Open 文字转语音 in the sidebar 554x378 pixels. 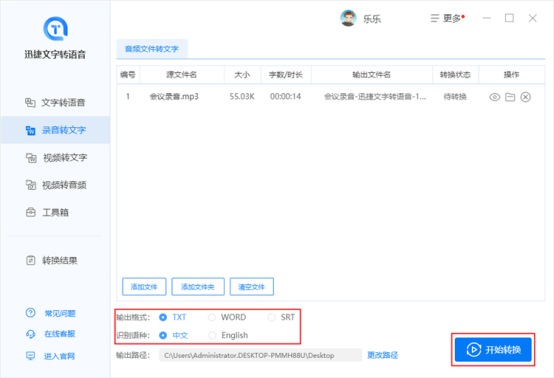(55, 102)
